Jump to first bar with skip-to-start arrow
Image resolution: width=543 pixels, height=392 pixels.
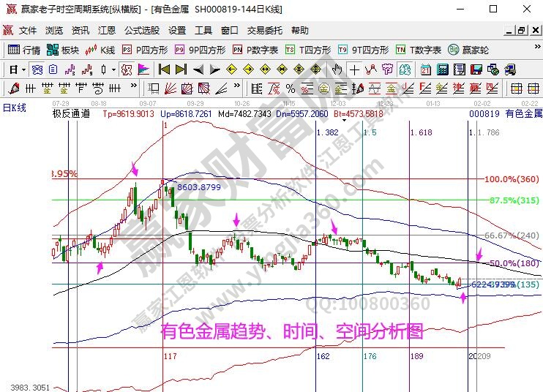tap(164, 69)
